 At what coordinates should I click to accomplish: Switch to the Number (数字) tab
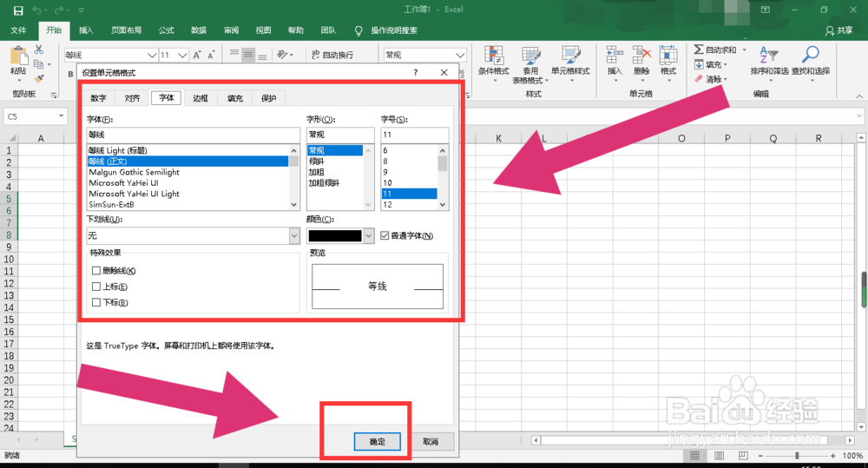pyautogui.click(x=99, y=98)
